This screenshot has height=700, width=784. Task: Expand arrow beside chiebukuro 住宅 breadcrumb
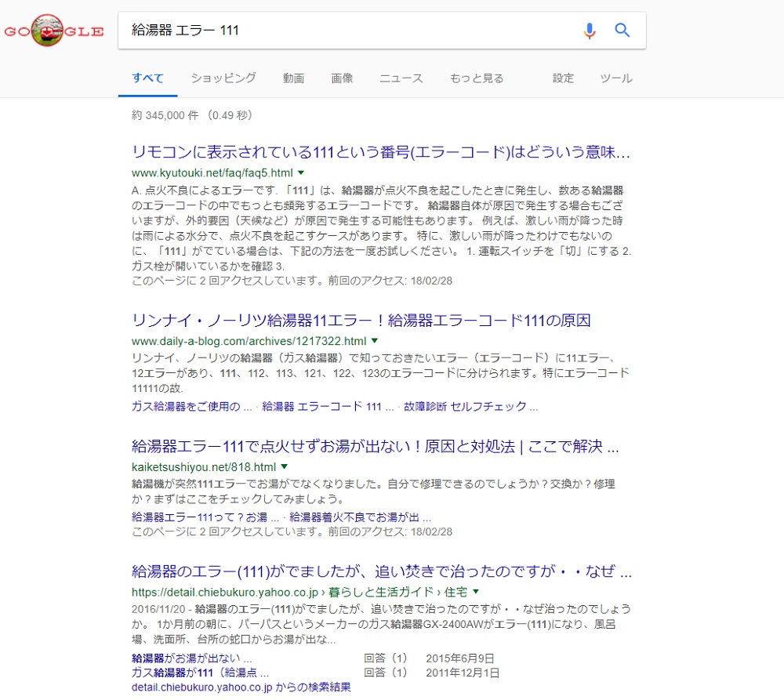click(x=476, y=592)
